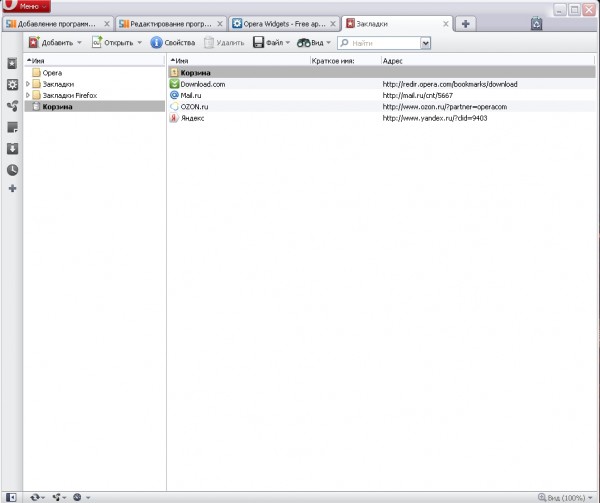The height and width of the screenshot is (503, 600).
Task: Sort by Краткое имя column
Action: tap(346, 60)
